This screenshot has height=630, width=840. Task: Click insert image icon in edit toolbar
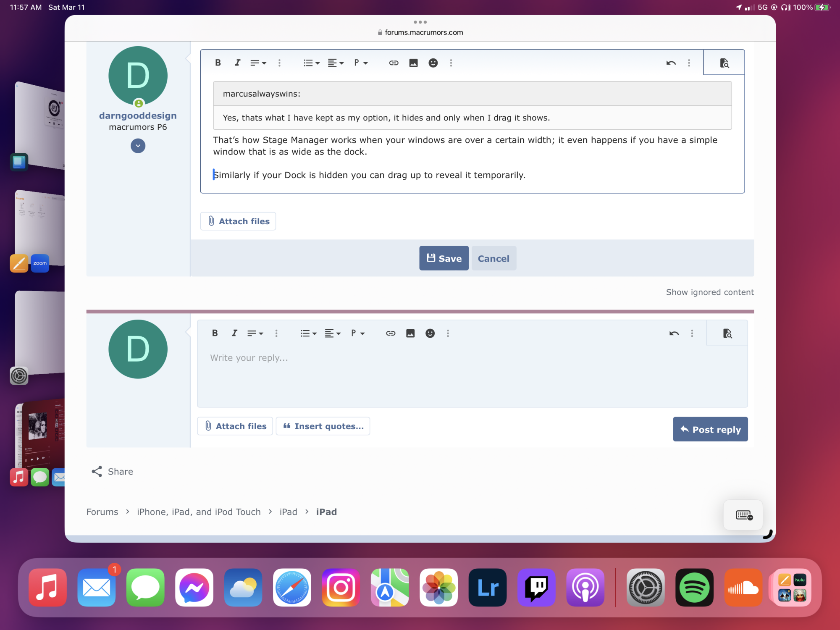tap(413, 63)
